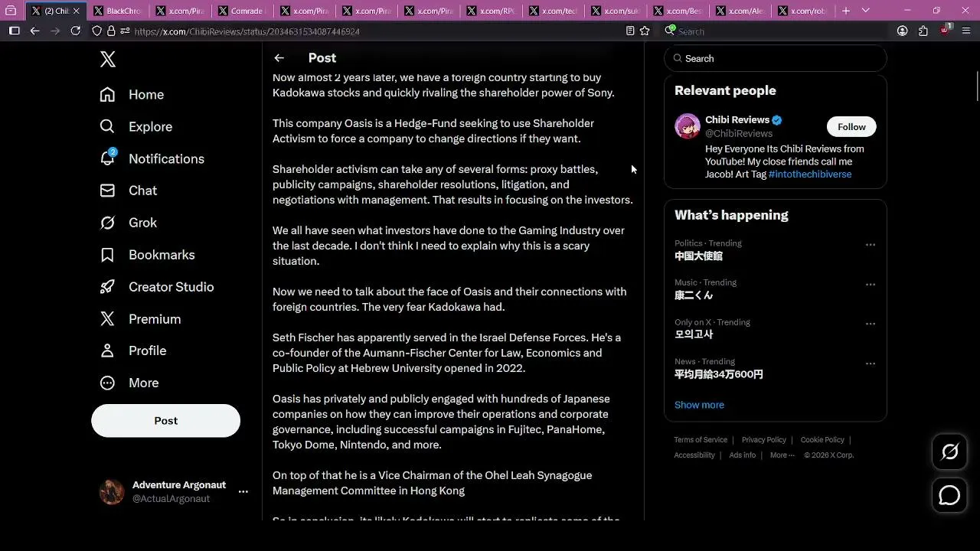This screenshot has height=551, width=980.
Task: Follow Chibi Reviews
Action: coord(851,127)
